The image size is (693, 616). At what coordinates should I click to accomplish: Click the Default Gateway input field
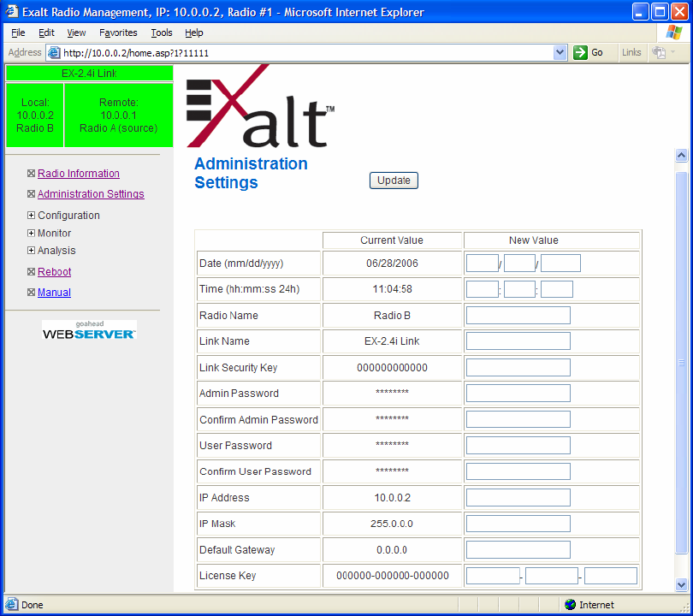pyautogui.click(x=518, y=550)
